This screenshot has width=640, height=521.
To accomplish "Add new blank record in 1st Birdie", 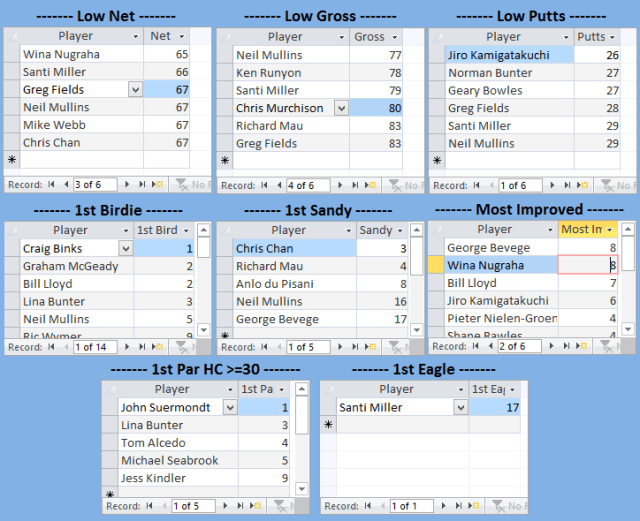I will tap(156, 347).
